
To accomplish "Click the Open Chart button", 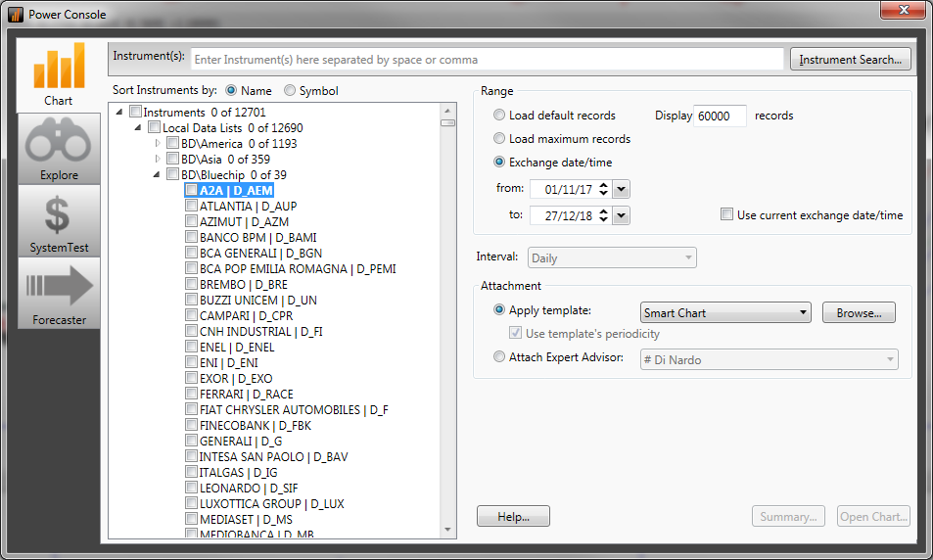I will (x=873, y=516).
